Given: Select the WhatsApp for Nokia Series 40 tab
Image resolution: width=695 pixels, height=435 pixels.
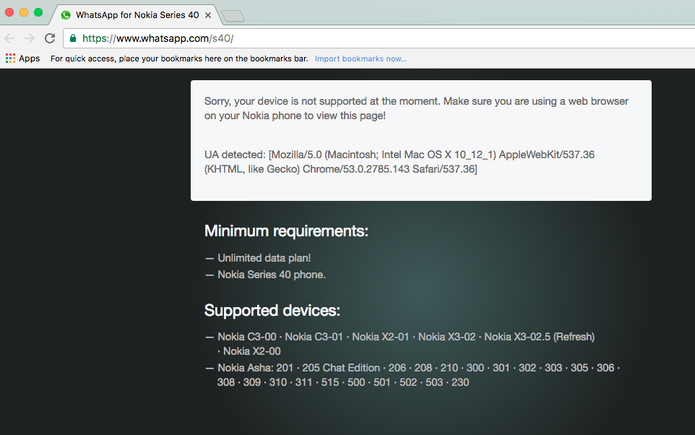Looking at the screenshot, I should tap(137, 15).
